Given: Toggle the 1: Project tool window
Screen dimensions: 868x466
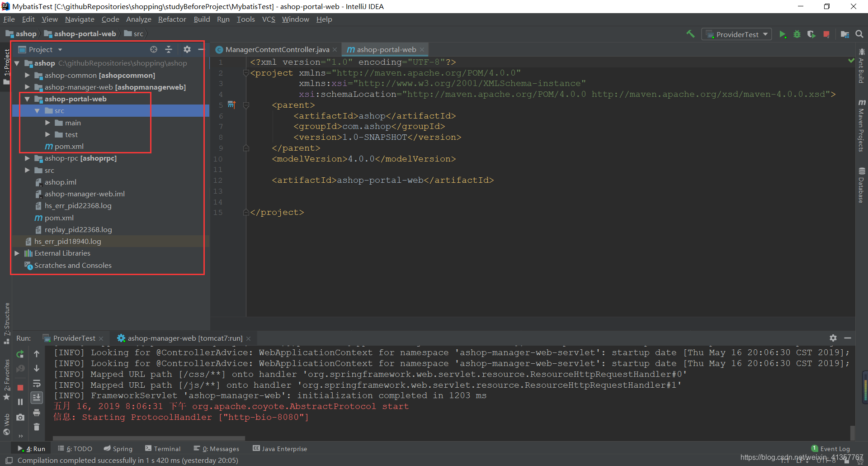Looking at the screenshot, I should [x=6, y=66].
